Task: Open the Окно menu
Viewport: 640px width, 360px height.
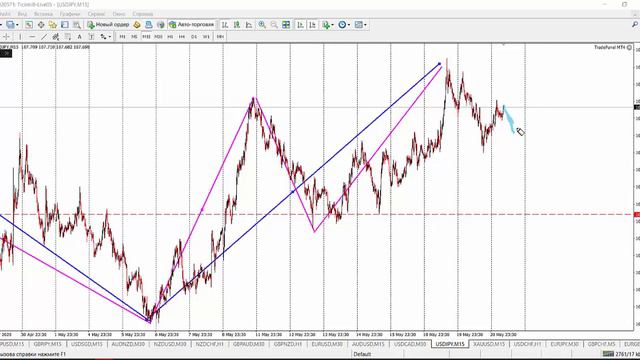Action: pyautogui.click(x=119, y=14)
